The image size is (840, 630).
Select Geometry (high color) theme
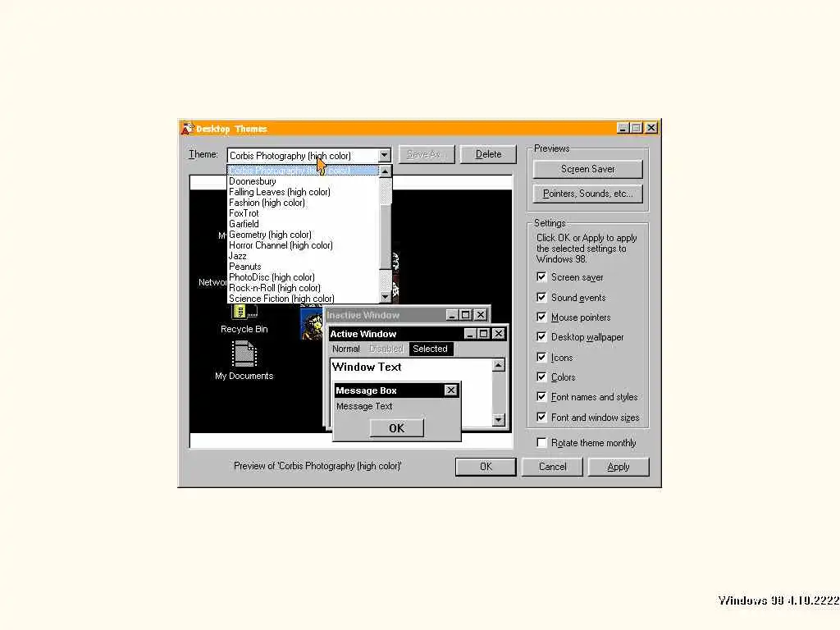pos(303,235)
